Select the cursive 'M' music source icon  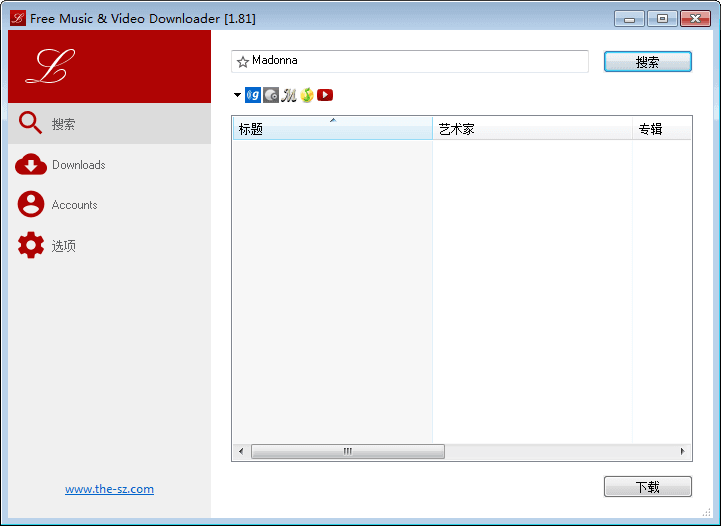tap(289, 95)
